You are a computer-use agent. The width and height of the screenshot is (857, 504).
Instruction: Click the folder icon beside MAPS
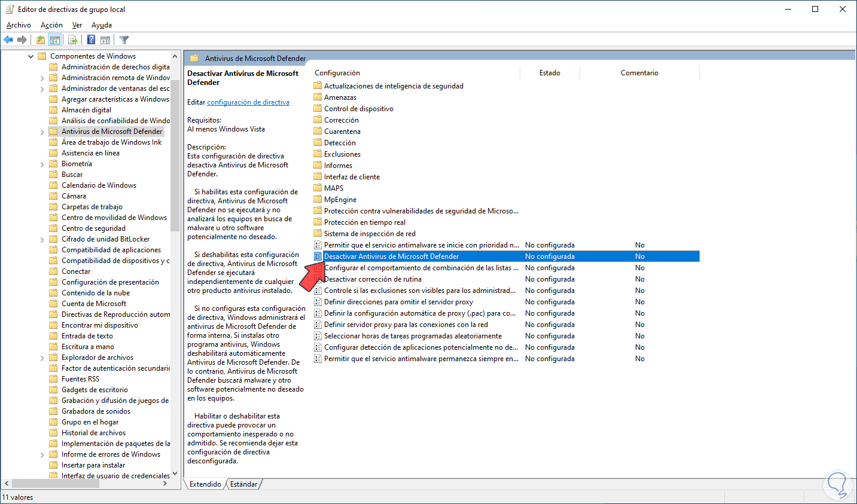pyautogui.click(x=318, y=188)
